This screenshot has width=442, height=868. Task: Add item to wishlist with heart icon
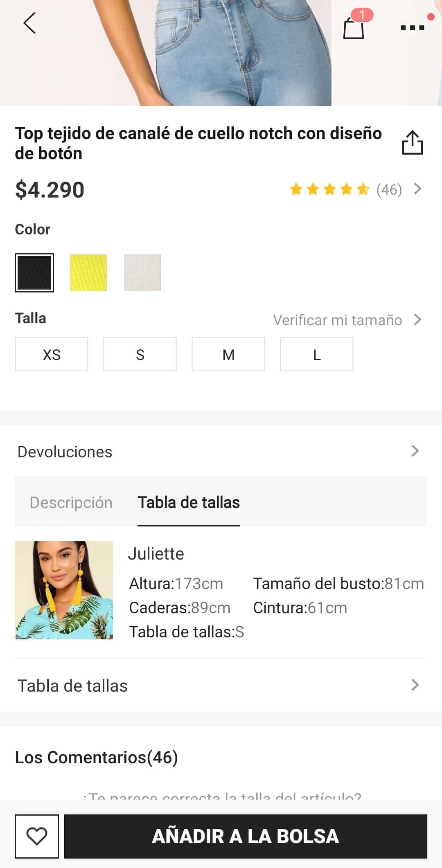37,836
